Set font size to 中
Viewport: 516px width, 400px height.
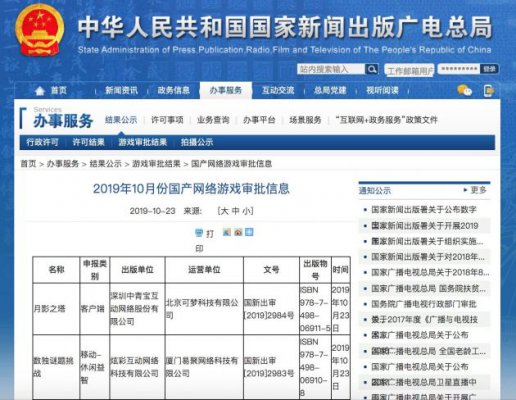pos(236,211)
